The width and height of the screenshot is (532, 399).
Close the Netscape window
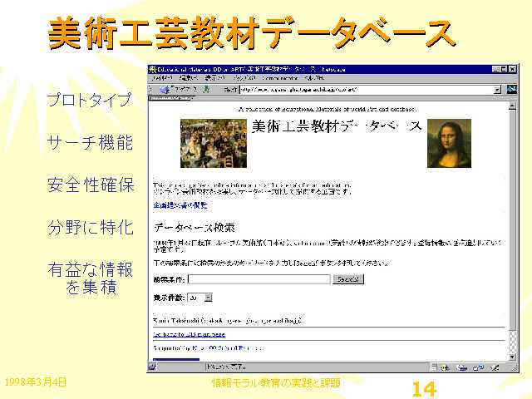[x=512, y=70]
